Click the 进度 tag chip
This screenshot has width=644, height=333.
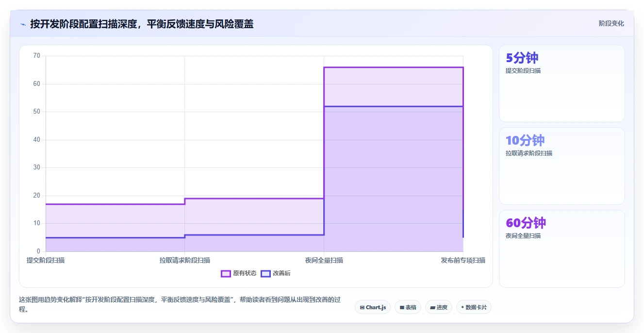[439, 307]
